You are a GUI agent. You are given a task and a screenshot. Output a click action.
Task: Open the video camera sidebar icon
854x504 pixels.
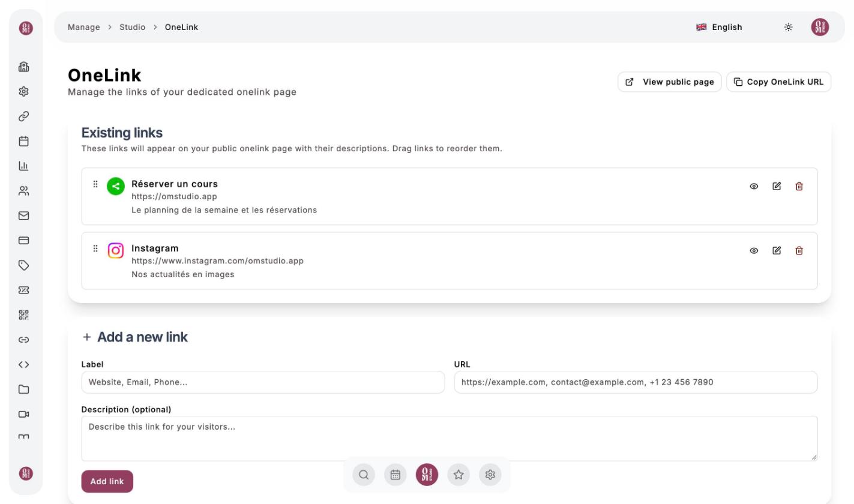point(24,414)
